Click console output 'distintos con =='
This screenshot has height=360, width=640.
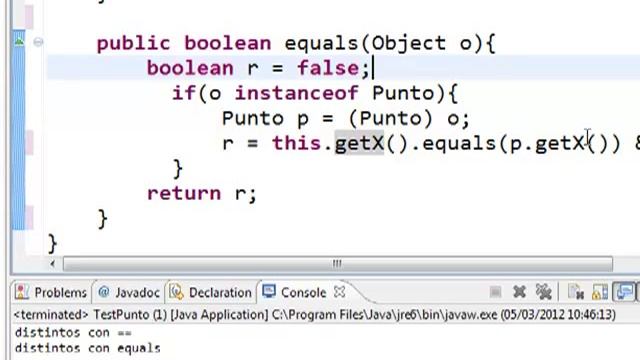click(73, 333)
